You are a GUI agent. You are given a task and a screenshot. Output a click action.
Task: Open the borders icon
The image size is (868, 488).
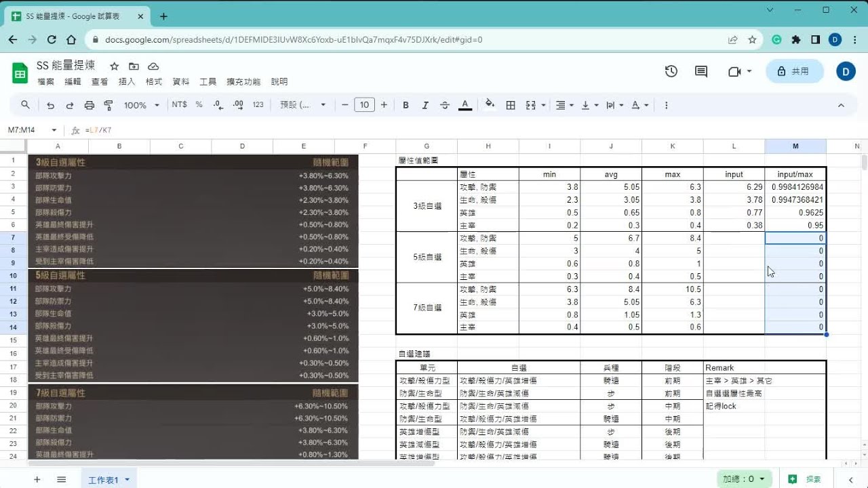click(x=511, y=105)
